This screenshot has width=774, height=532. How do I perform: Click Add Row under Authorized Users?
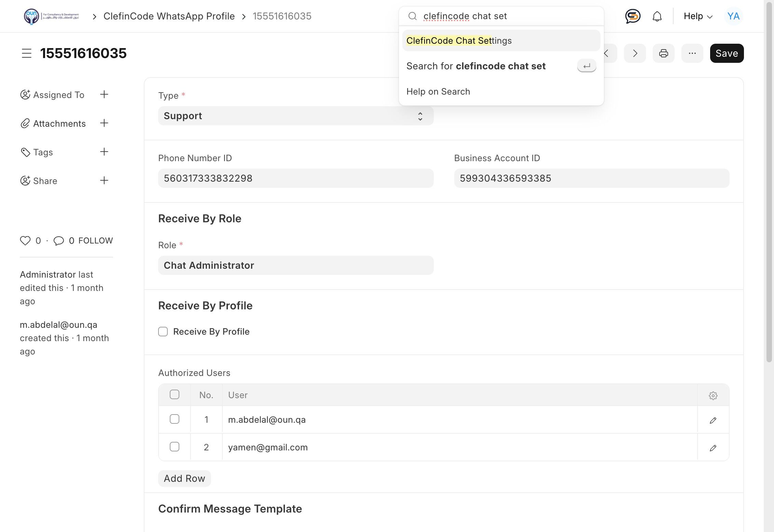pyautogui.click(x=184, y=478)
